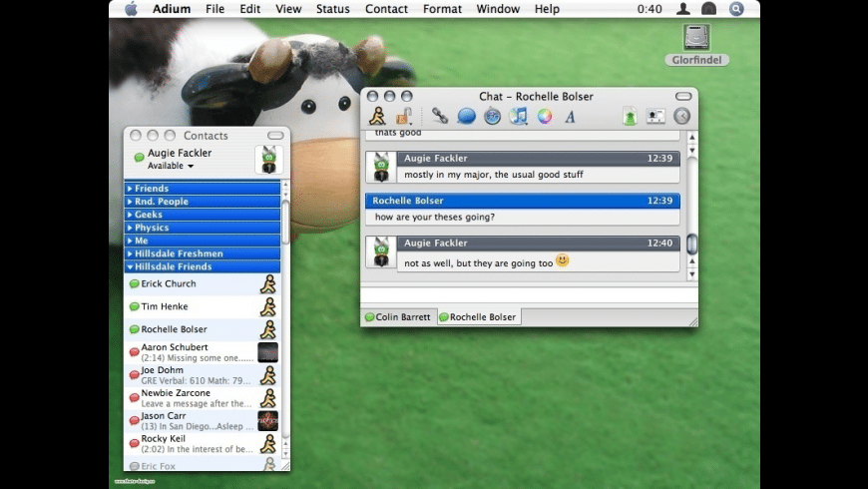Click the user silhouette icon in menu bar
This screenshot has width=868, height=489.
pos(683,9)
